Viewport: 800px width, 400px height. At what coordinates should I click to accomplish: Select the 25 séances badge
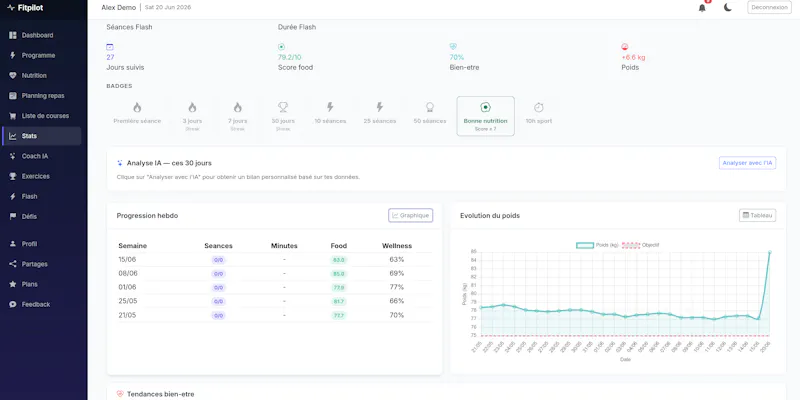380,116
